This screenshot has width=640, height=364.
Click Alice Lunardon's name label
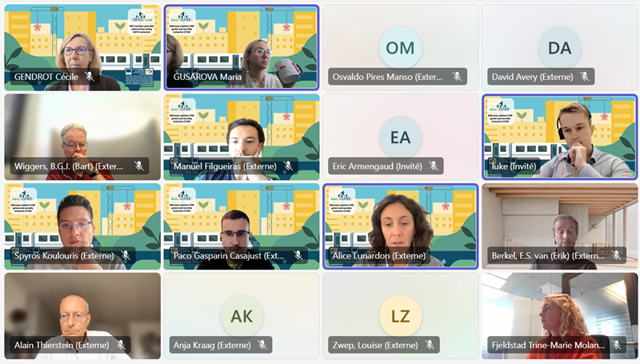[x=379, y=256]
